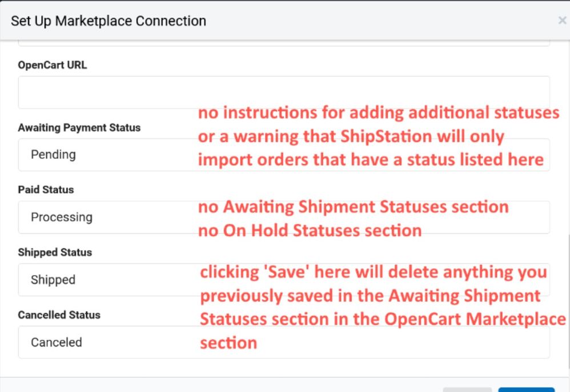Open the Awaiting Payment Status field showing Pending
Image resolution: width=570 pixels, height=392 pixels.
[103, 155]
